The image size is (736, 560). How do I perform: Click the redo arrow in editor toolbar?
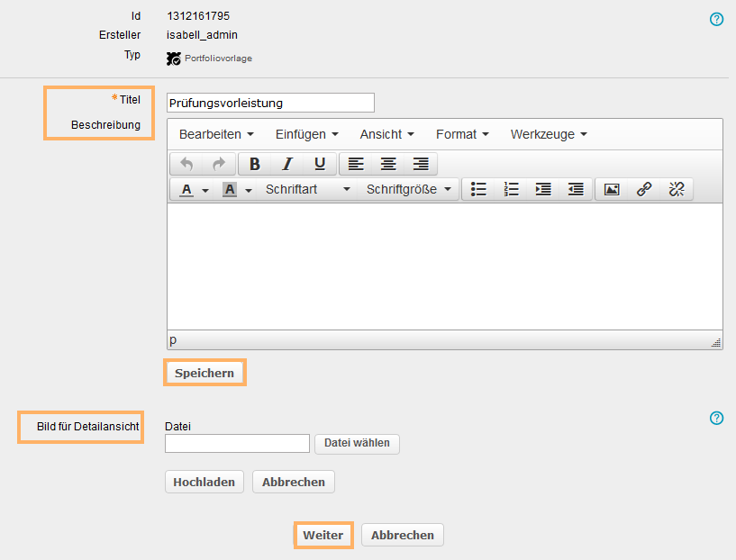coord(218,164)
